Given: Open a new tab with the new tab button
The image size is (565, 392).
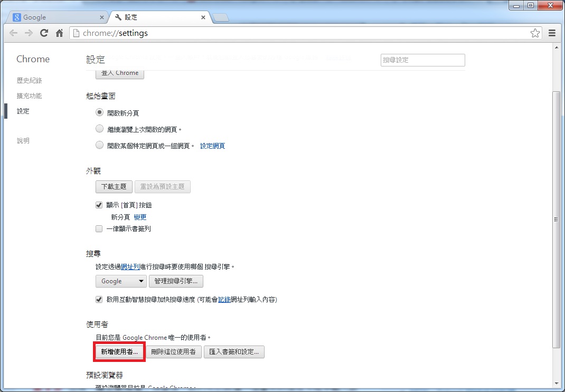Looking at the screenshot, I should (220, 17).
